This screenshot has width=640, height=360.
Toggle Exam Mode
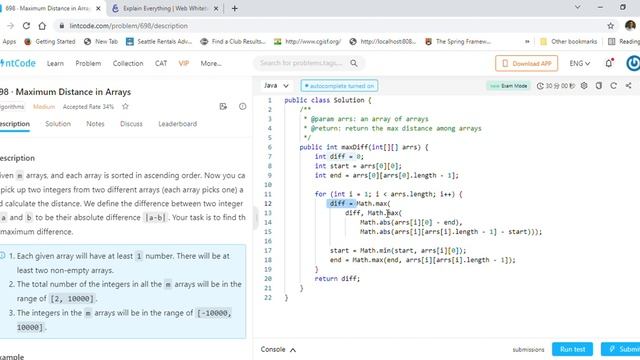tap(508, 86)
